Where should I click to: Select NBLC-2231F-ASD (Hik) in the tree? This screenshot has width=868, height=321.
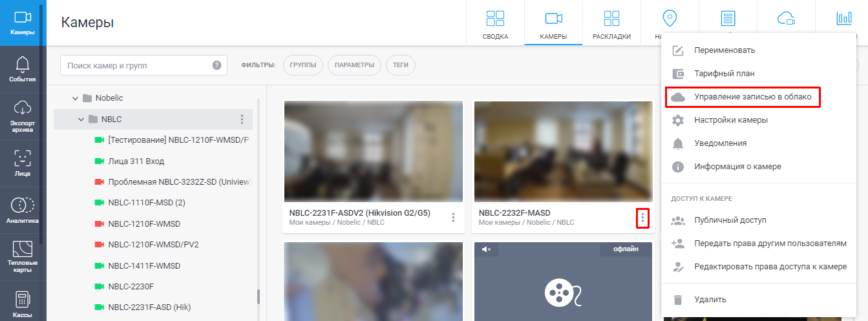tap(143, 307)
